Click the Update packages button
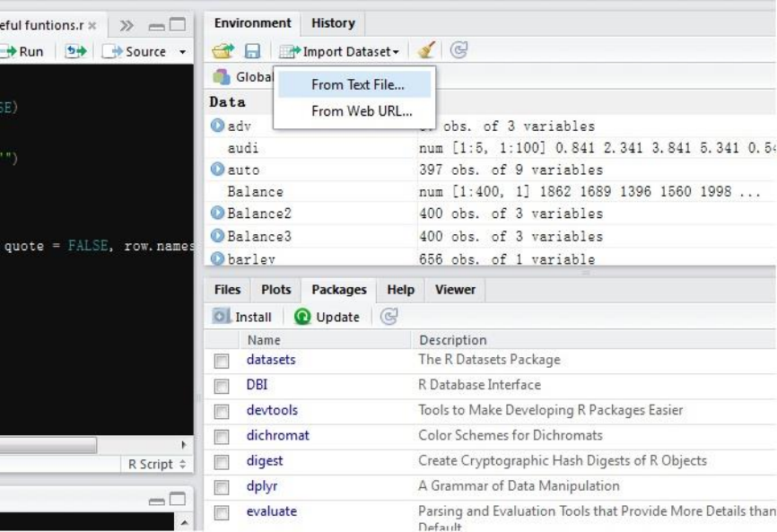777x532 pixels. click(327, 317)
